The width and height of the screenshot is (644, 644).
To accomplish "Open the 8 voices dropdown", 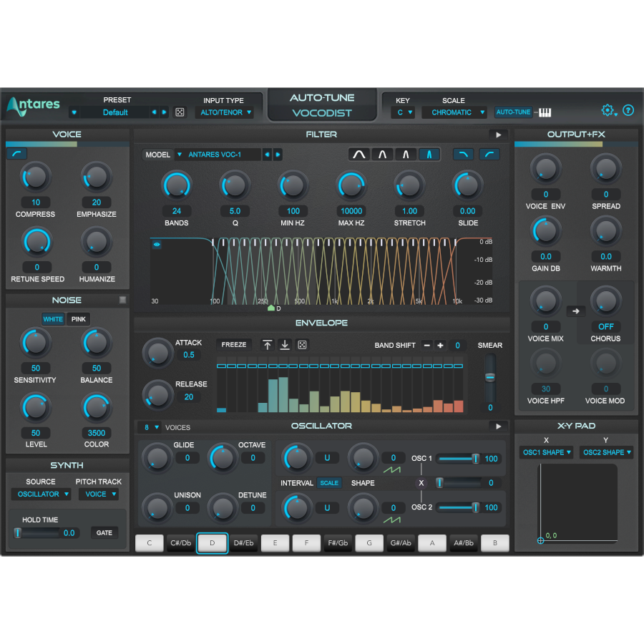I will 150,427.
